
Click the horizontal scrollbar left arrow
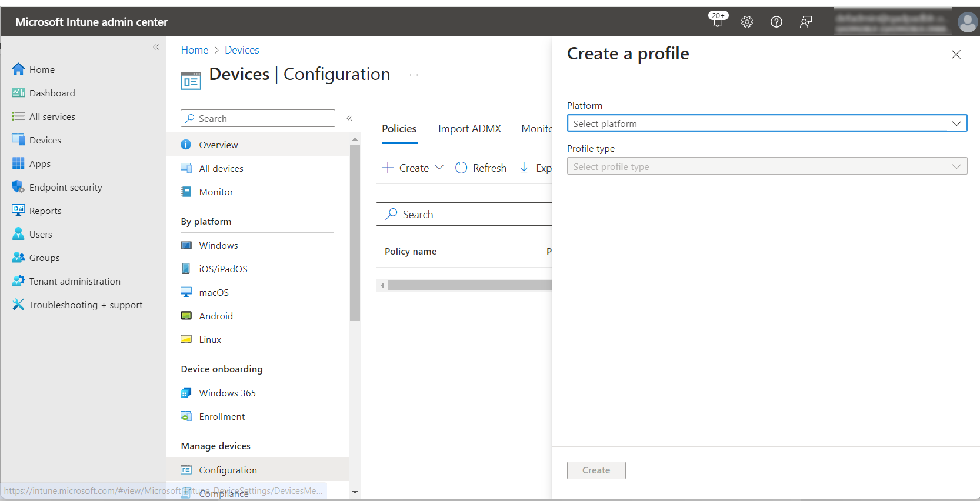click(382, 286)
